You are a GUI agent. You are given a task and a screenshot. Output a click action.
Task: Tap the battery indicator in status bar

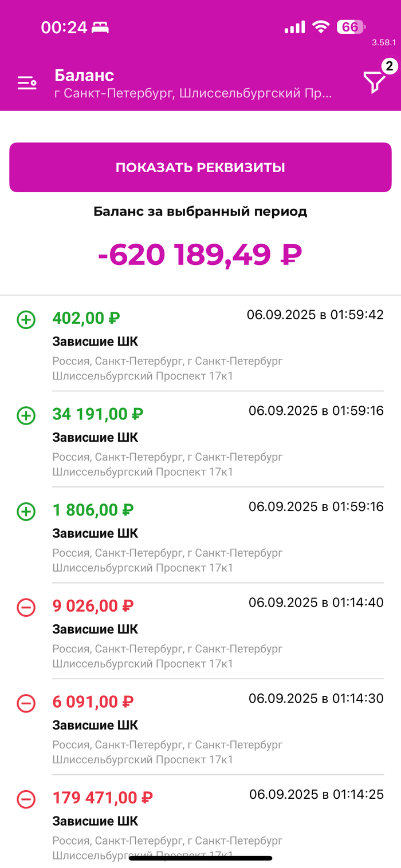coord(350,26)
